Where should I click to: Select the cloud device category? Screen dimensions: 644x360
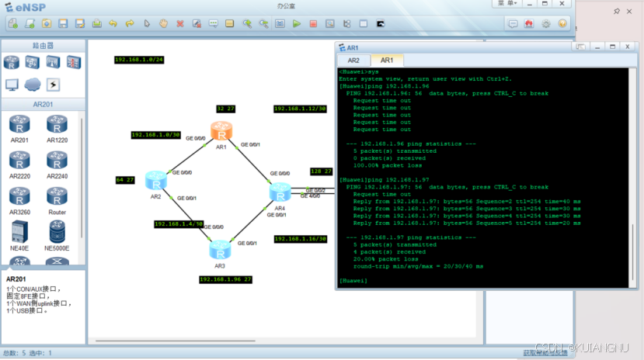tap(33, 85)
